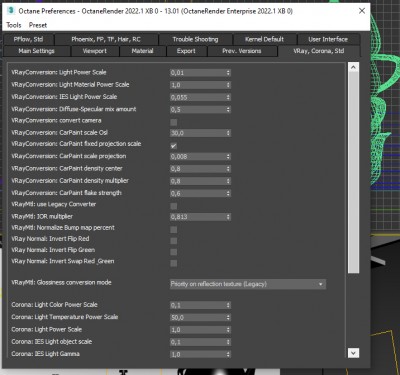The width and height of the screenshot is (400, 375).
Task: Open the Trouble Shooting tab
Action: coord(195,39)
